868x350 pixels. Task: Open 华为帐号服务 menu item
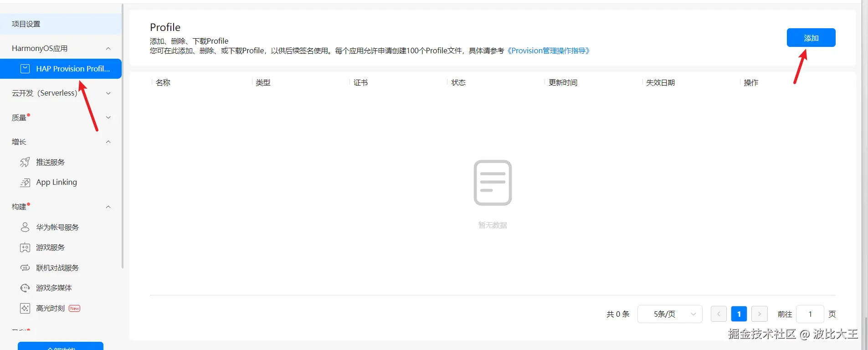pos(61,227)
